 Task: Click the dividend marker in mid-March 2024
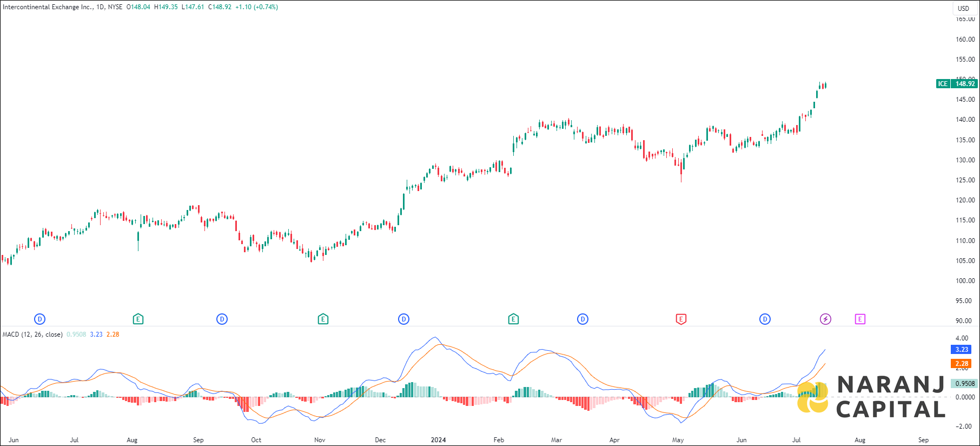pos(582,319)
